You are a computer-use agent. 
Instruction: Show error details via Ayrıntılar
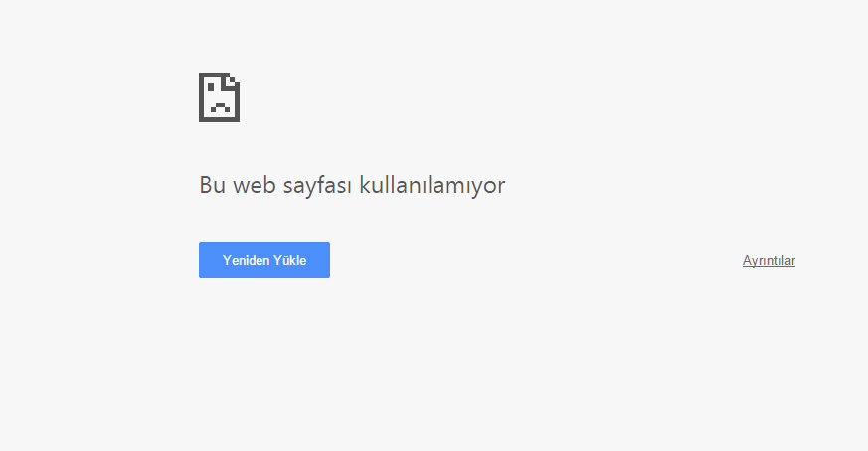tap(769, 260)
